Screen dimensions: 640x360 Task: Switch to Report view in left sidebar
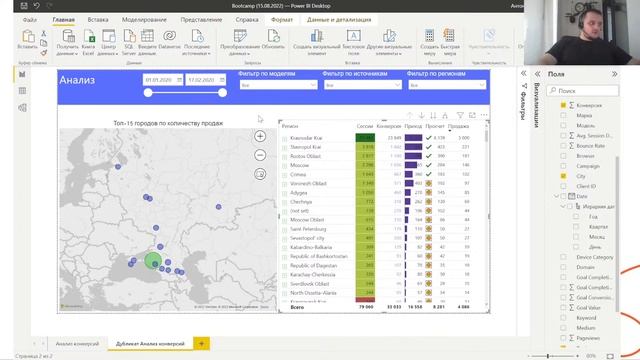pos(22,74)
